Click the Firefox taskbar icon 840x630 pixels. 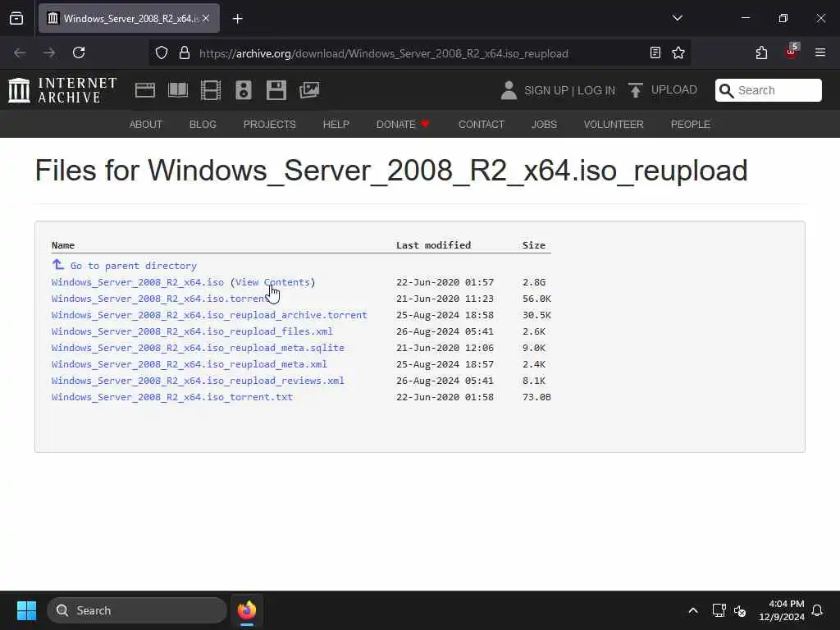[x=247, y=610]
